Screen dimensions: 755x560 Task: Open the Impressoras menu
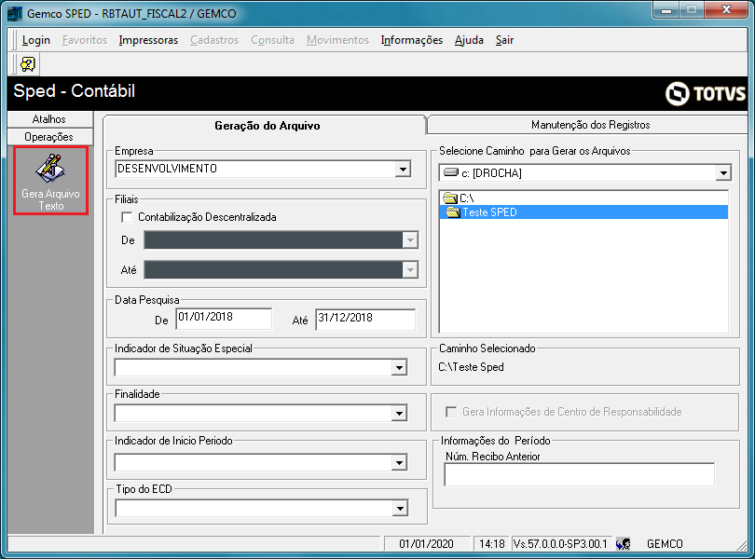[x=148, y=40]
